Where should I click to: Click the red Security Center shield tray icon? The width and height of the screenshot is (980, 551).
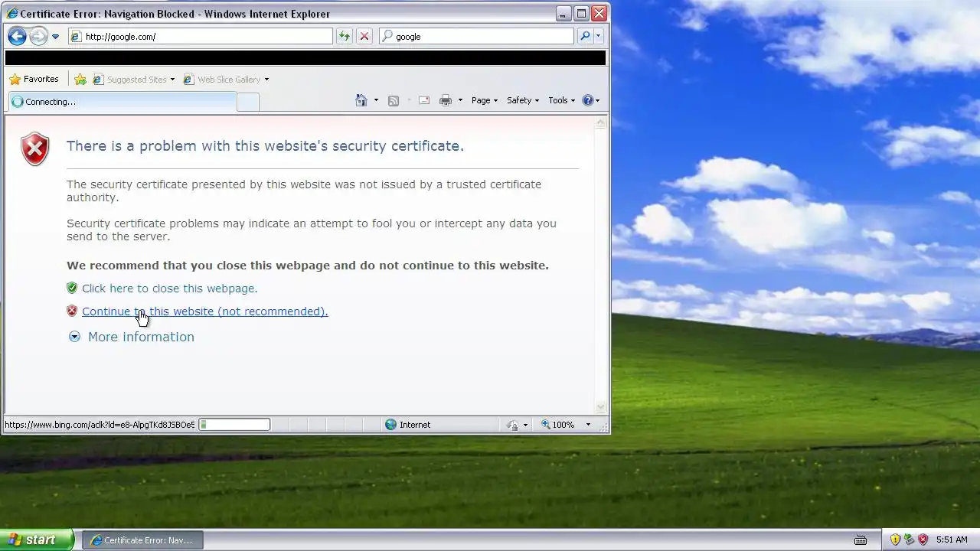923,540
